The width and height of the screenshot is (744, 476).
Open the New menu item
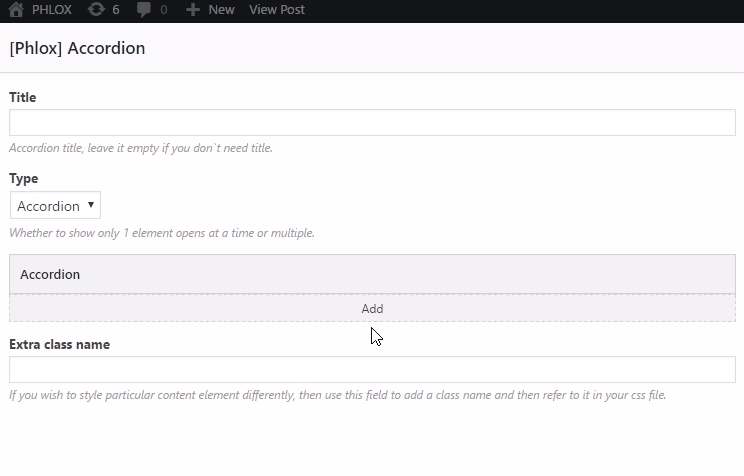(221, 9)
